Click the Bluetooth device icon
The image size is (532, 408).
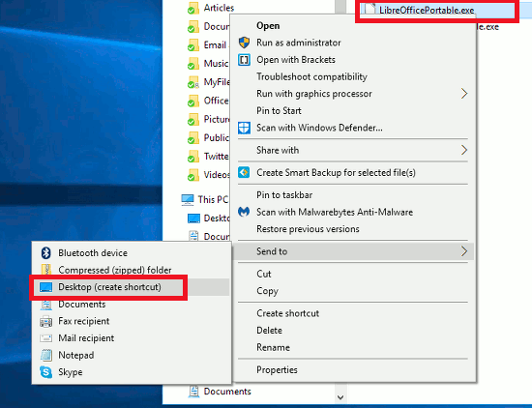coord(45,253)
